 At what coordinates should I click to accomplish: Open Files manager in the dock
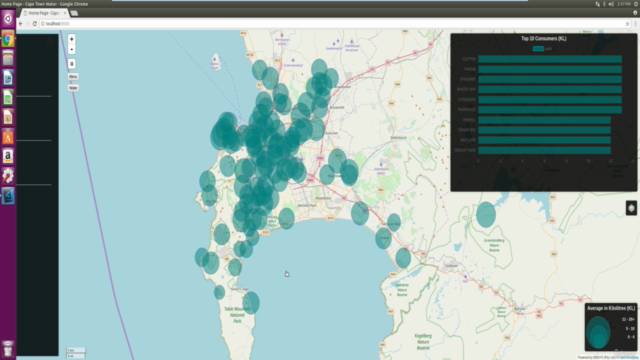pos(8,58)
